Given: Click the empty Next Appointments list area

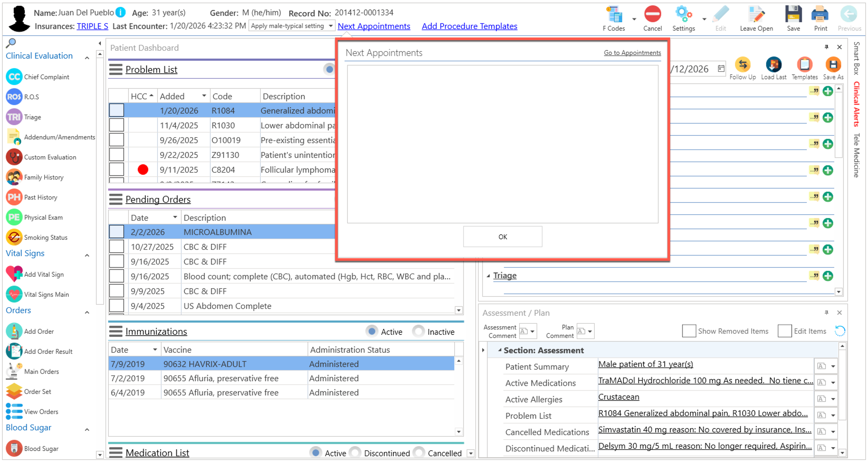Looking at the screenshot, I should pyautogui.click(x=502, y=144).
